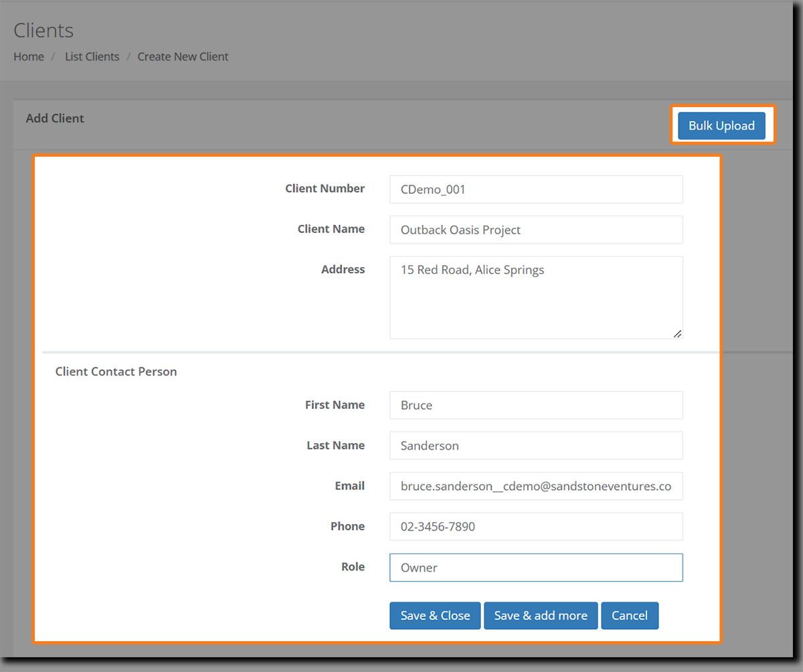Screen dimensions: 803x672
Task: Click the Client Contact Person section heading
Action: point(116,371)
